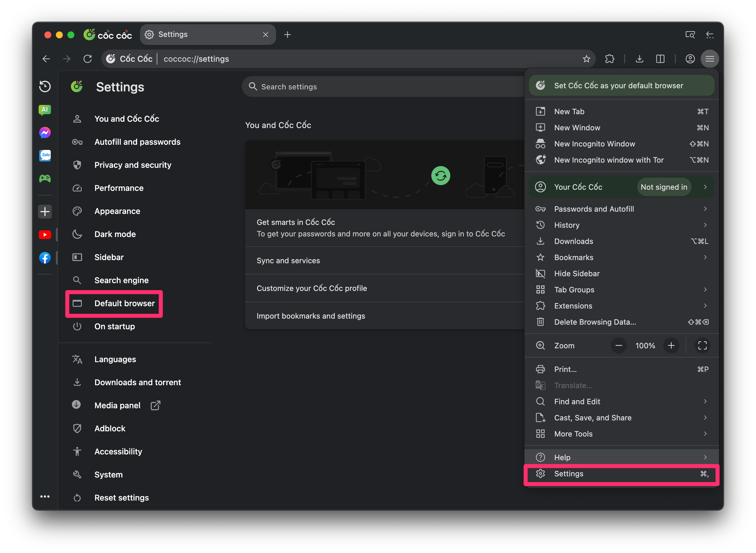
Task: Click the Not signed in badge
Action: coord(664,187)
